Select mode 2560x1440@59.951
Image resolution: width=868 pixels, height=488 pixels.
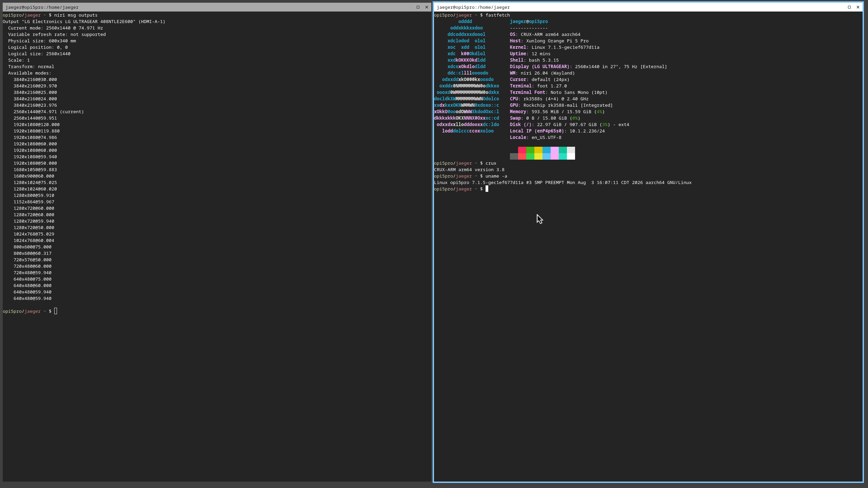point(35,118)
